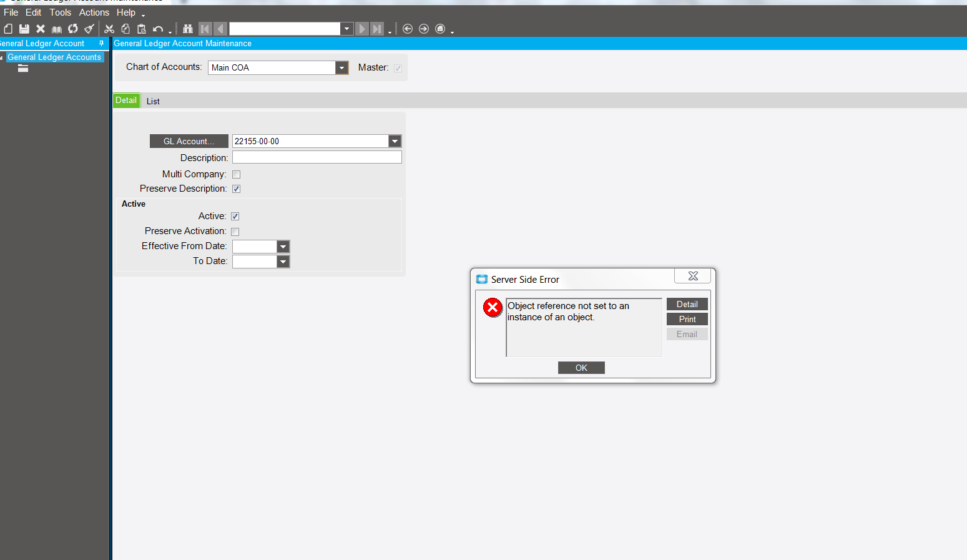Click the Server Side Error dialog title

(x=525, y=280)
